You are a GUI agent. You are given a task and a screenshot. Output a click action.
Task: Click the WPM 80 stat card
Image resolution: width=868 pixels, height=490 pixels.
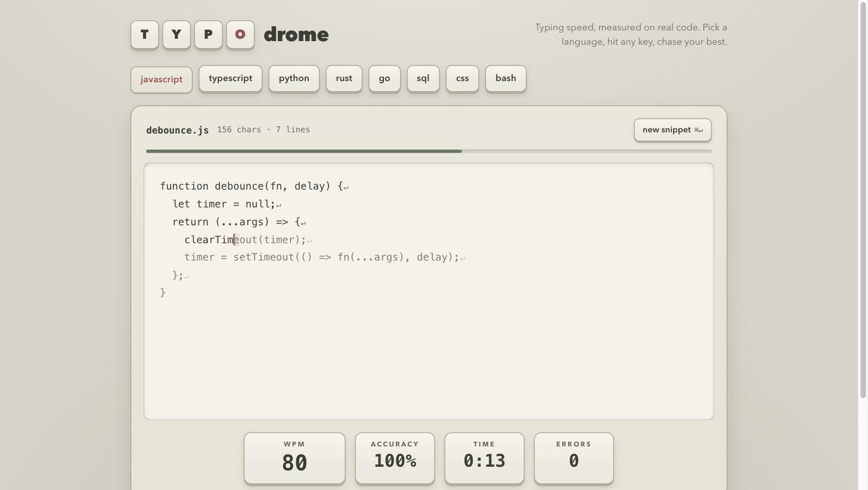(294, 458)
